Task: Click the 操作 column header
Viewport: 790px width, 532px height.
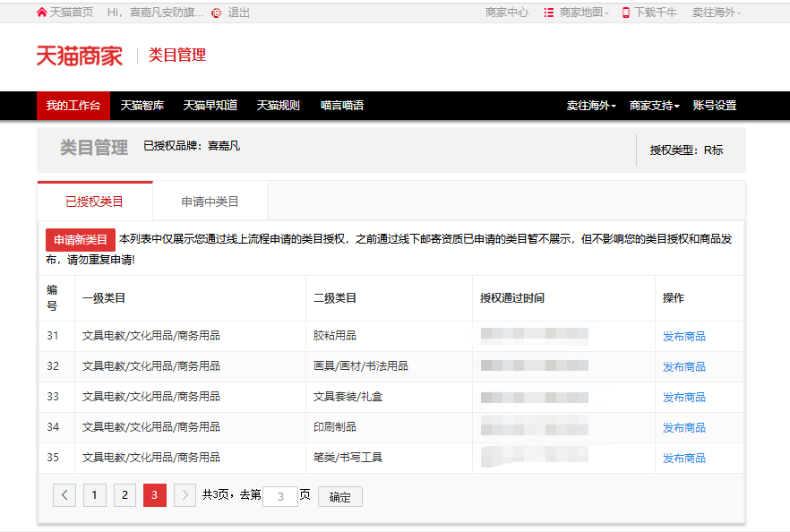Action: pyautogui.click(x=674, y=297)
